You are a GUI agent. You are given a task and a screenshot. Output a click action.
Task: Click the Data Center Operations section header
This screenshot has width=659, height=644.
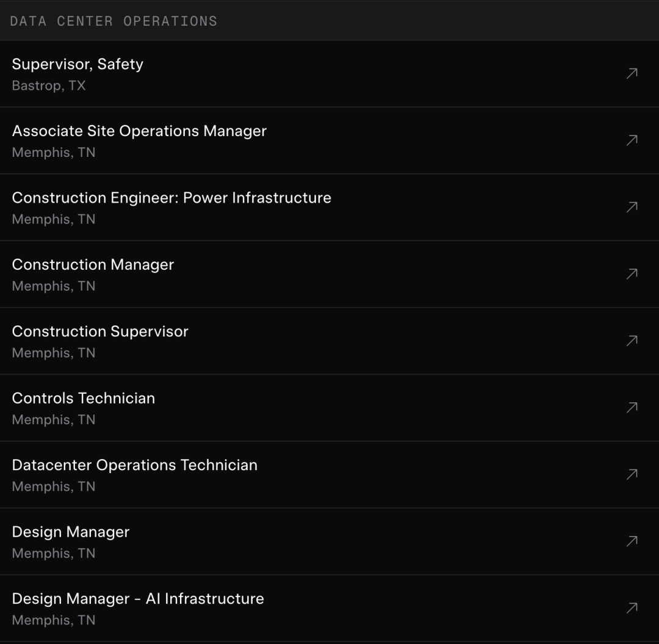113,21
